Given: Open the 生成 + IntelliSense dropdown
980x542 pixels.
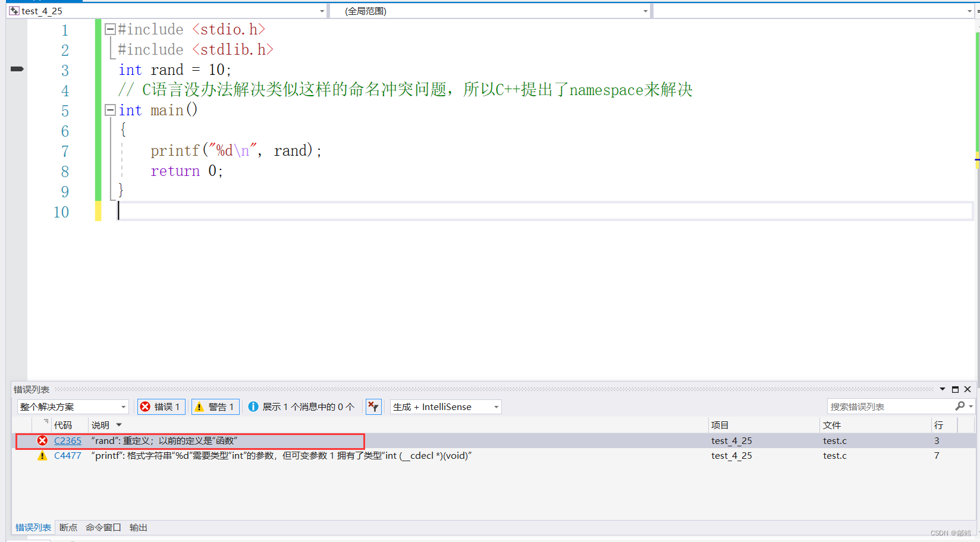Looking at the screenshot, I should (496, 406).
